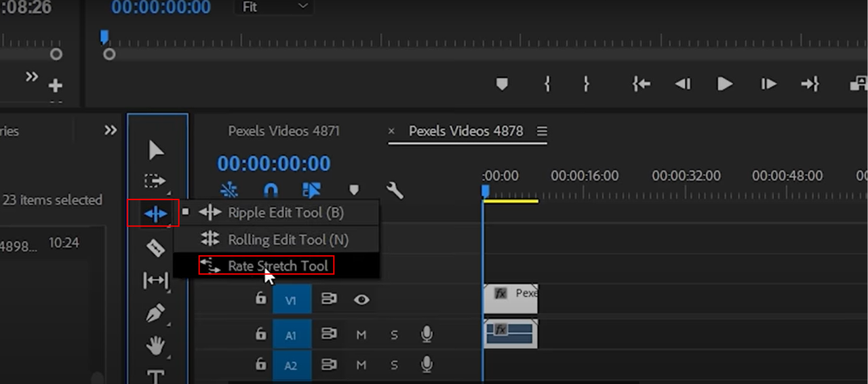Add a marker in the timeline header
The height and width of the screenshot is (384, 868).
353,191
